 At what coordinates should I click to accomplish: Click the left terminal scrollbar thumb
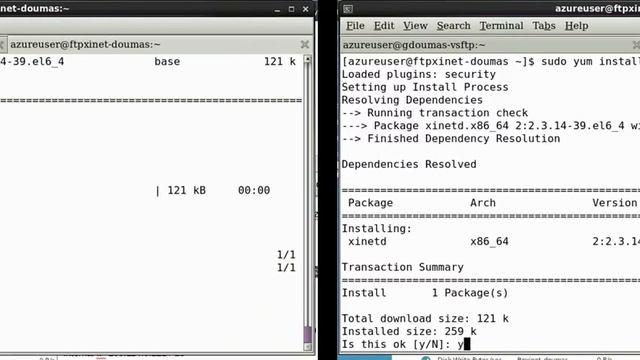[x=308, y=334]
